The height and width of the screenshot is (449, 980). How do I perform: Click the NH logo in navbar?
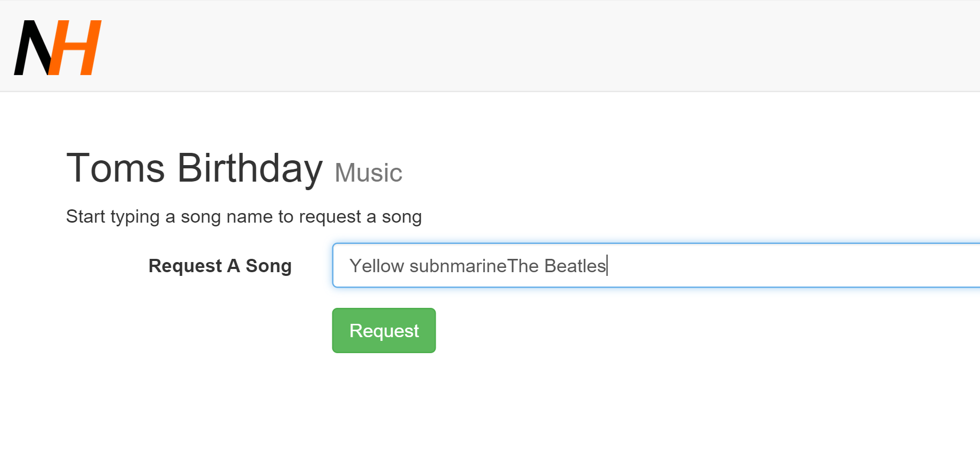click(x=58, y=47)
